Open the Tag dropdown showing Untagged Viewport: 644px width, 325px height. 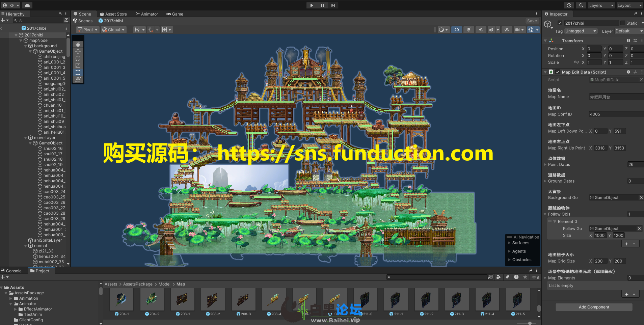point(581,31)
